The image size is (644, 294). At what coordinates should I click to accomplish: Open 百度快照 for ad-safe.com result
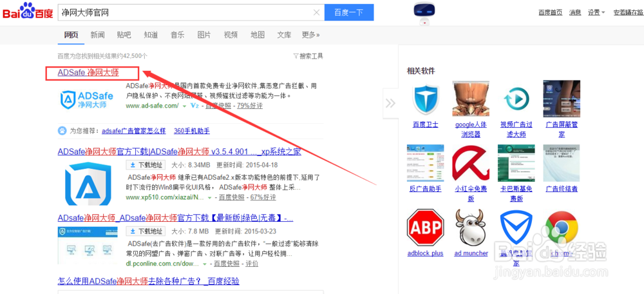218,106
